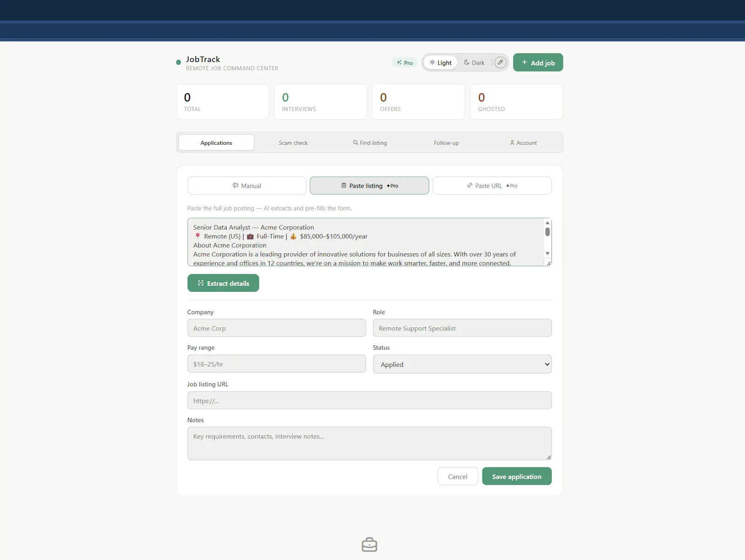This screenshot has width=745, height=560.
Task: Click the Notes textarea
Action: pyautogui.click(x=369, y=444)
